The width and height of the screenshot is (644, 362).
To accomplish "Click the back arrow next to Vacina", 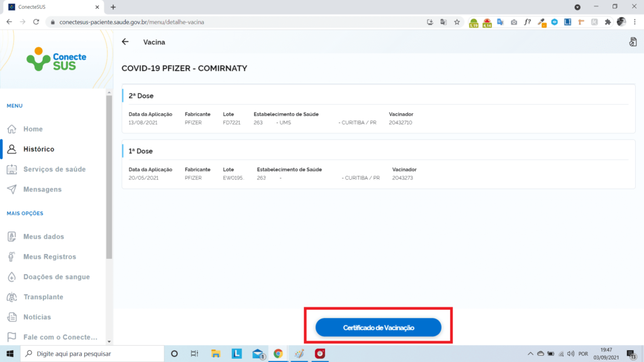I will (x=125, y=42).
